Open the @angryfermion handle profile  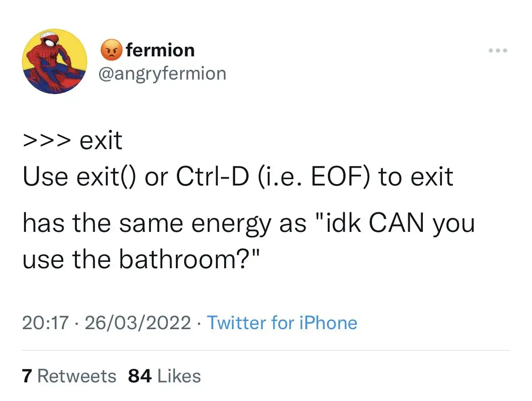click(162, 73)
